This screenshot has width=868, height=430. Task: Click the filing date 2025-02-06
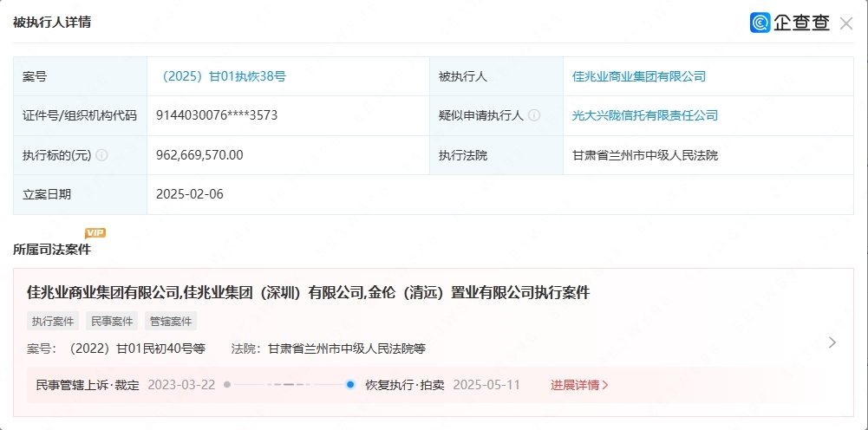pos(190,194)
